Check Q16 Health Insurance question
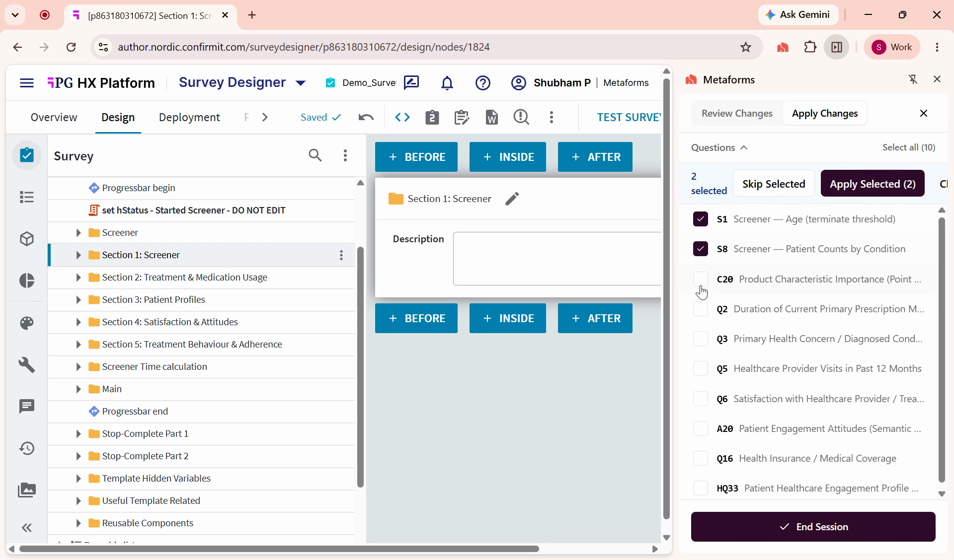Viewport: 954px width, 560px height. coord(701,458)
